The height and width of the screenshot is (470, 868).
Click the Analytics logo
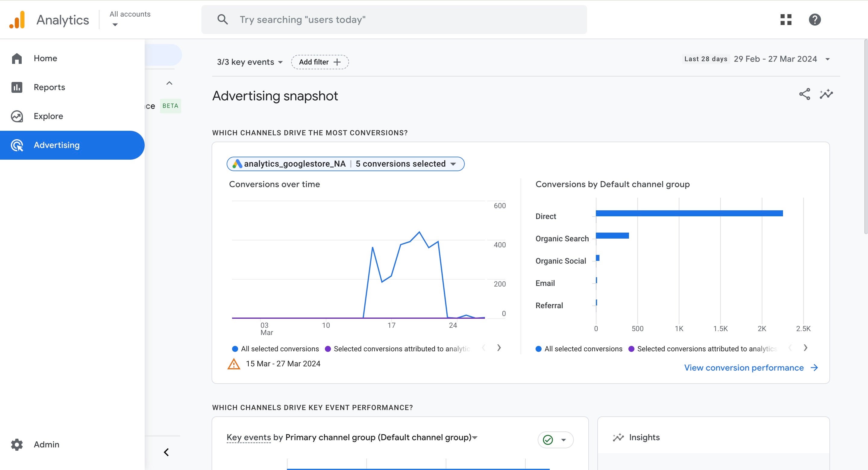(17, 20)
